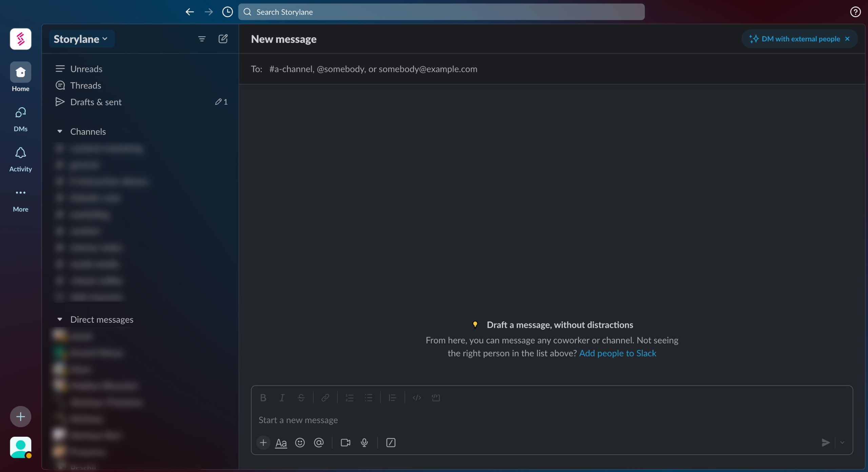Switch to the Activity tab
The height and width of the screenshot is (472, 868).
click(21, 159)
